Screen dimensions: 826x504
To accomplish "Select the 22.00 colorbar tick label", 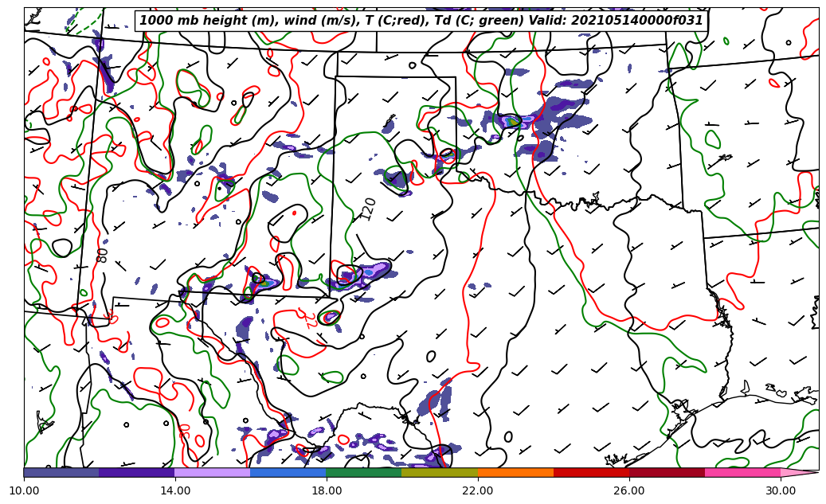I will pyautogui.click(x=478, y=490).
